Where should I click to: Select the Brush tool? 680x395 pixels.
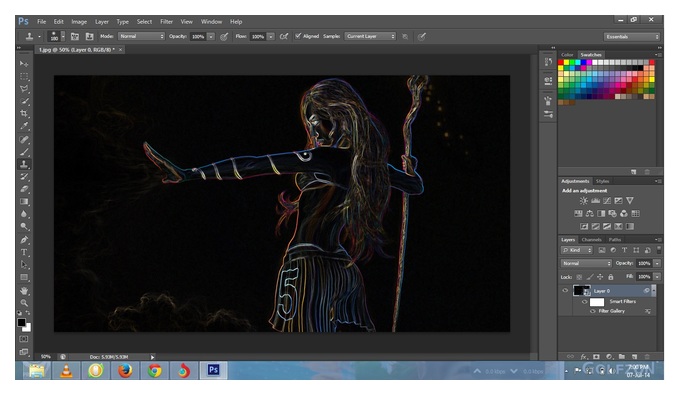coord(24,152)
